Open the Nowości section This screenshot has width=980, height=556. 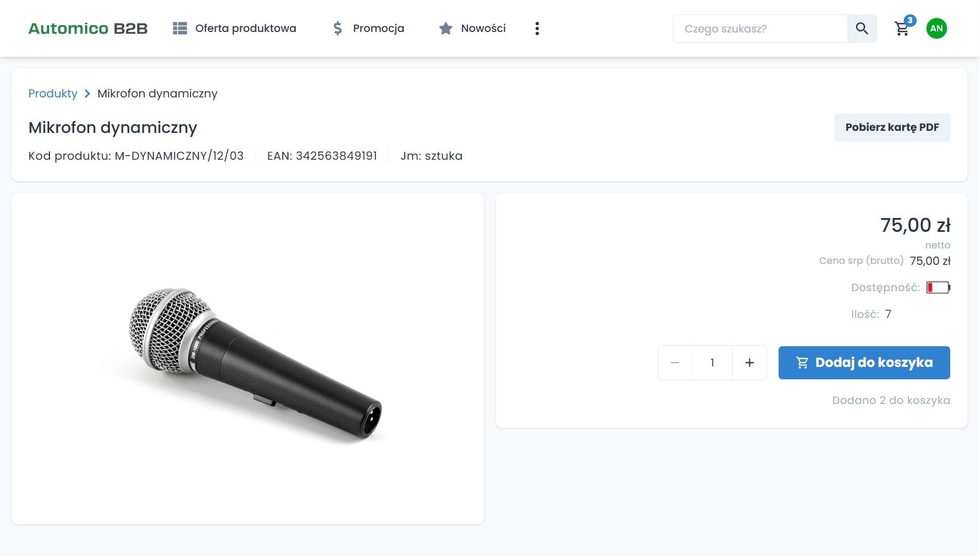tap(483, 28)
